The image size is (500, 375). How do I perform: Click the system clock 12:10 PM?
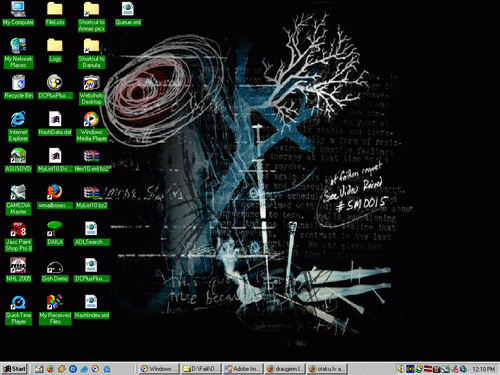tap(483, 369)
